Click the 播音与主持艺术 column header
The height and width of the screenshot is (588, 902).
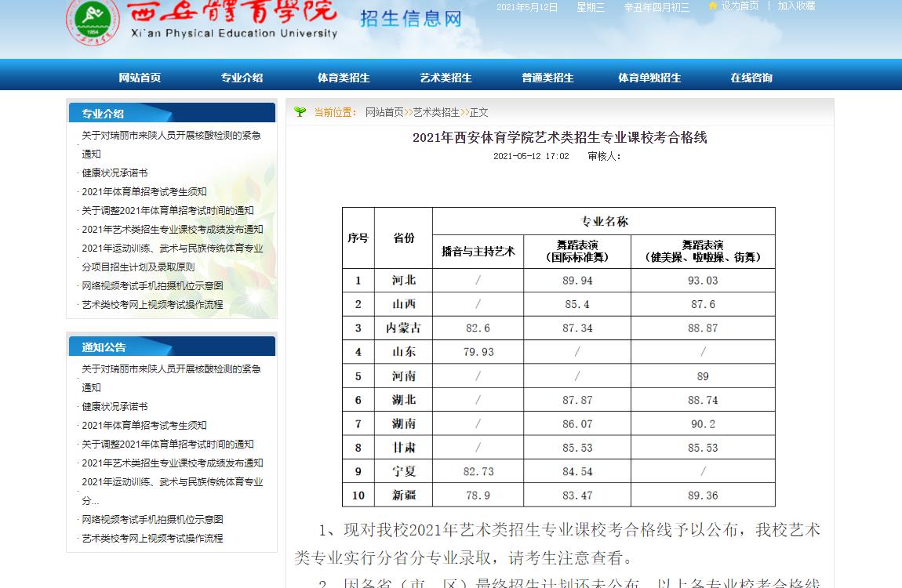click(x=478, y=251)
